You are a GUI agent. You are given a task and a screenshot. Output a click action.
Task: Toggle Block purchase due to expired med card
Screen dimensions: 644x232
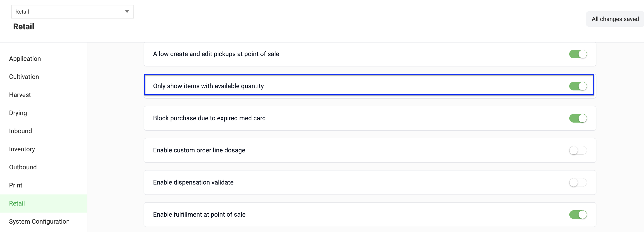578,118
